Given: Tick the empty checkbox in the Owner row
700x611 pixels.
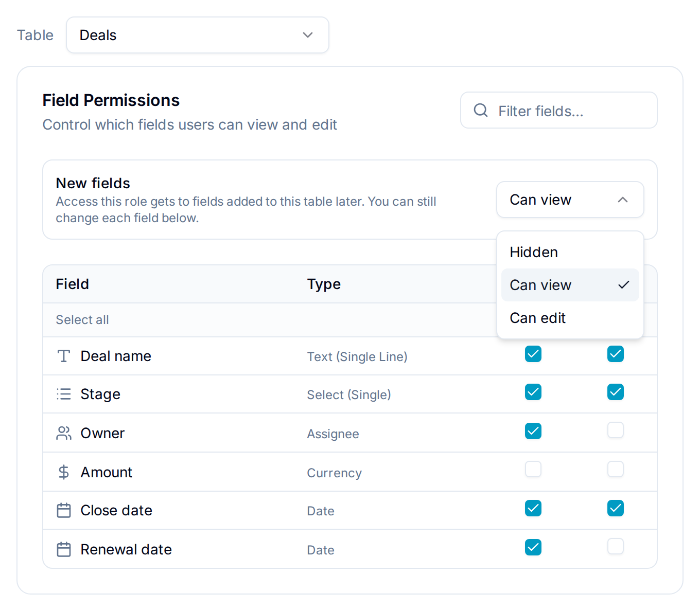Looking at the screenshot, I should coord(616,430).
